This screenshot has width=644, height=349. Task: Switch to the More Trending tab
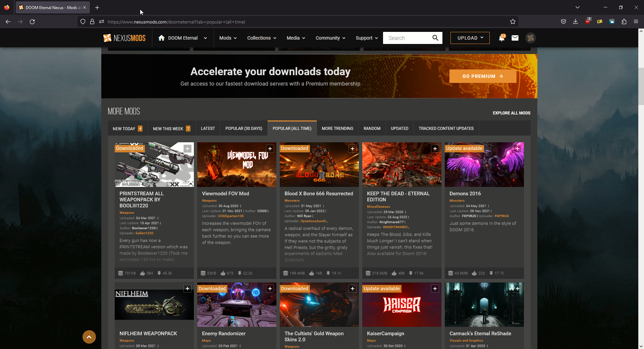[x=337, y=129]
